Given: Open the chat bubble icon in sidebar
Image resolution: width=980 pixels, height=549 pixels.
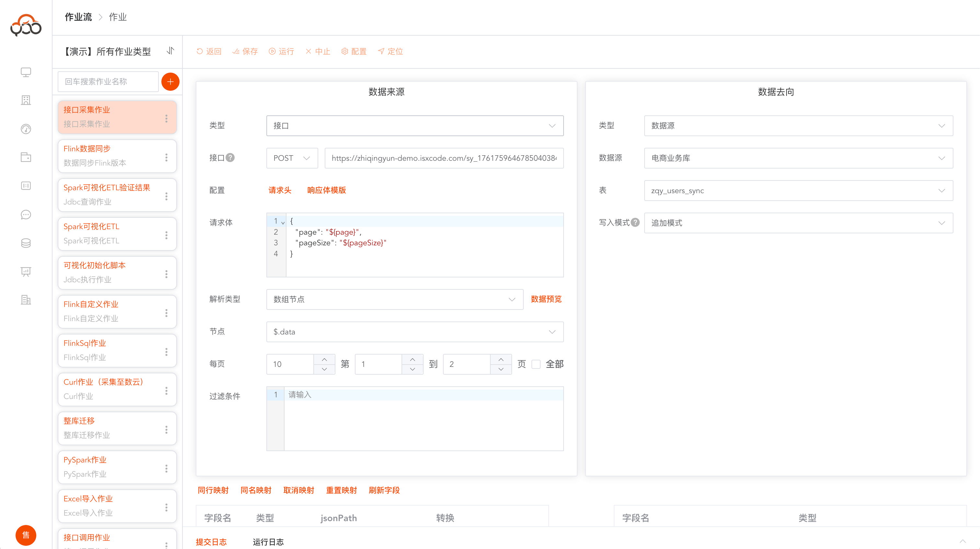Looking at the screenshot, I should (26, 215).
